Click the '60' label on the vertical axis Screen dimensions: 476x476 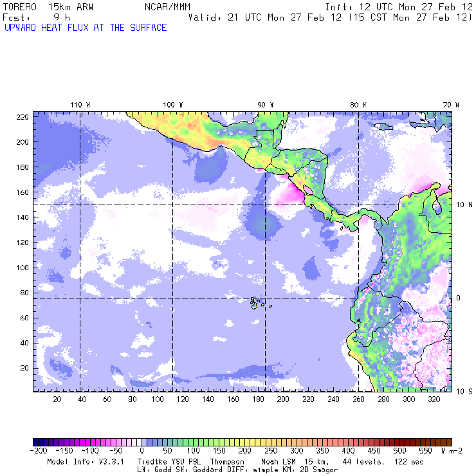24,318
